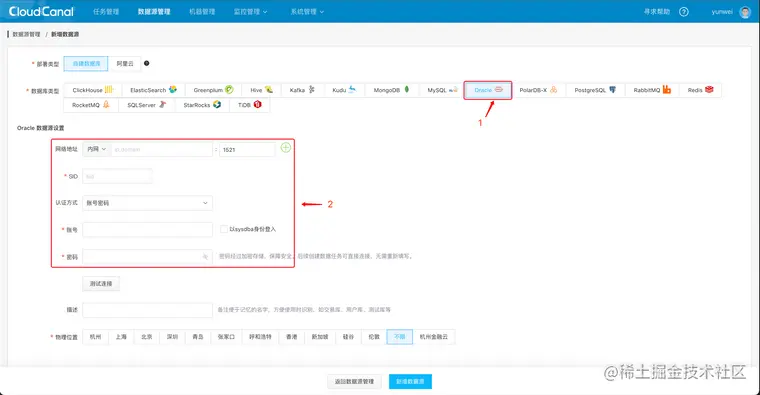Select 杭州 as physical location
Image resolution: width=760 pixels, height=395 pixels.
pyautogui.click(x=95, y=337)
